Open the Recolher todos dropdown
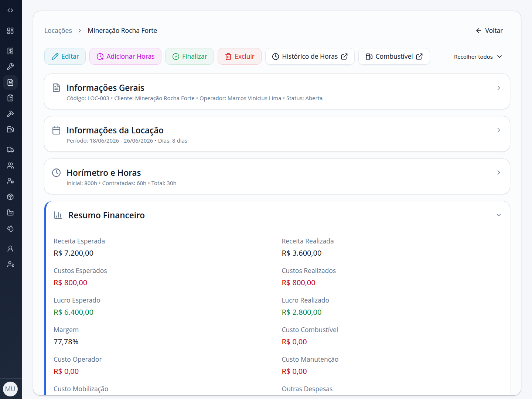532x399 pixels. tap(478, 57)
